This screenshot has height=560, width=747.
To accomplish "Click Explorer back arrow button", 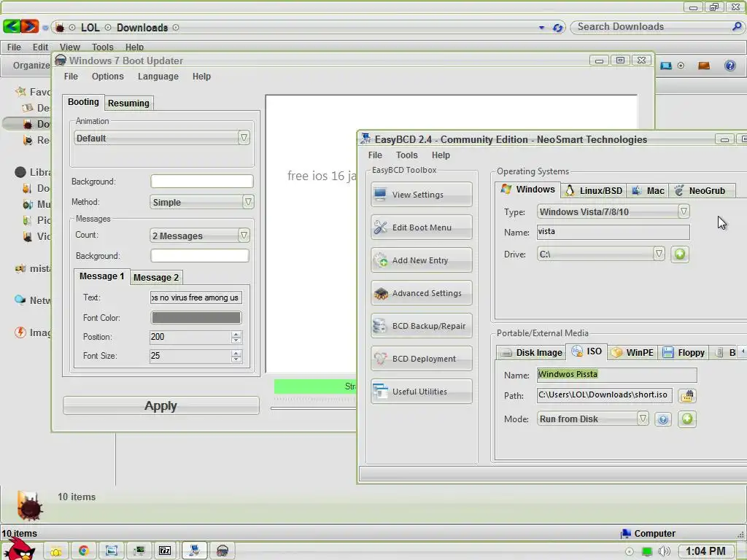I will (x=11, y=26).
